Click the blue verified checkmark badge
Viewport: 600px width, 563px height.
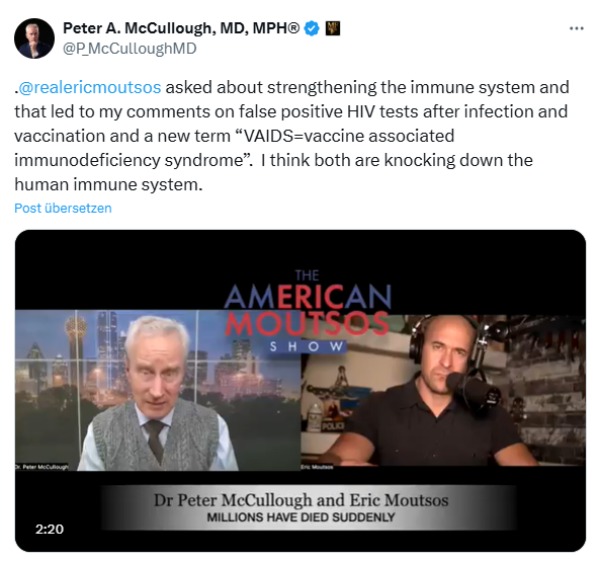tap(312, 28)
